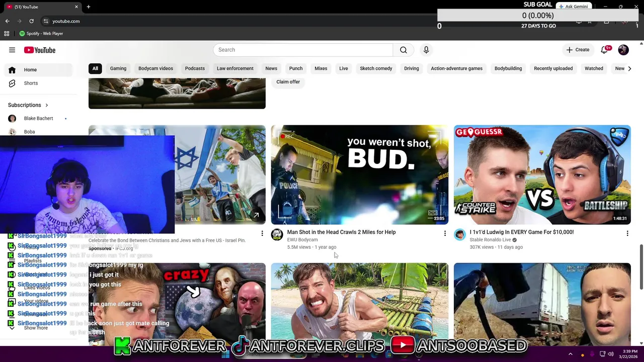Open the truck in mud video thumbnail
This screenshot has width=644, height=362.
tap(542, 303)
